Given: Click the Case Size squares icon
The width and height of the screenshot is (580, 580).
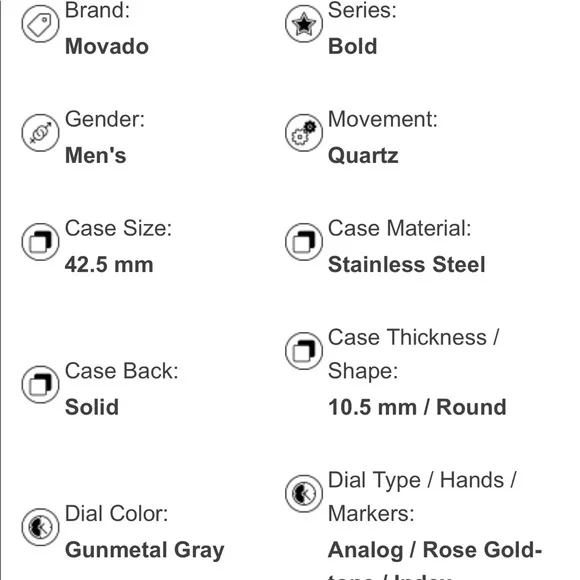Looking at the screenshot, I should (x=40, y=242).
